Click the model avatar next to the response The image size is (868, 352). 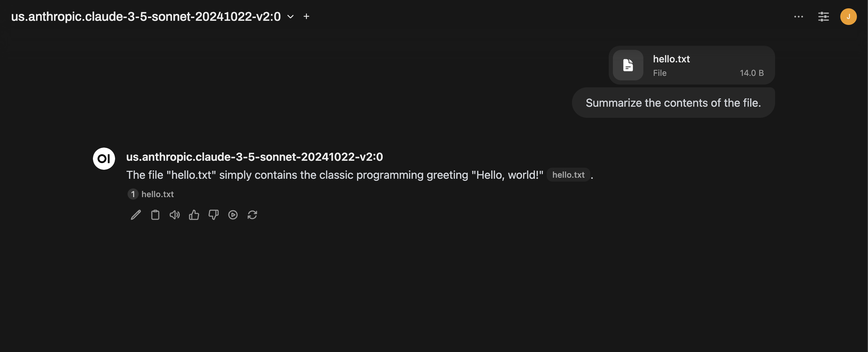103,158
